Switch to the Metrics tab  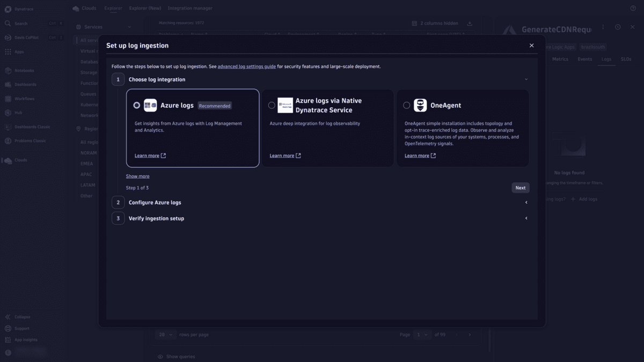pos(560,59)
